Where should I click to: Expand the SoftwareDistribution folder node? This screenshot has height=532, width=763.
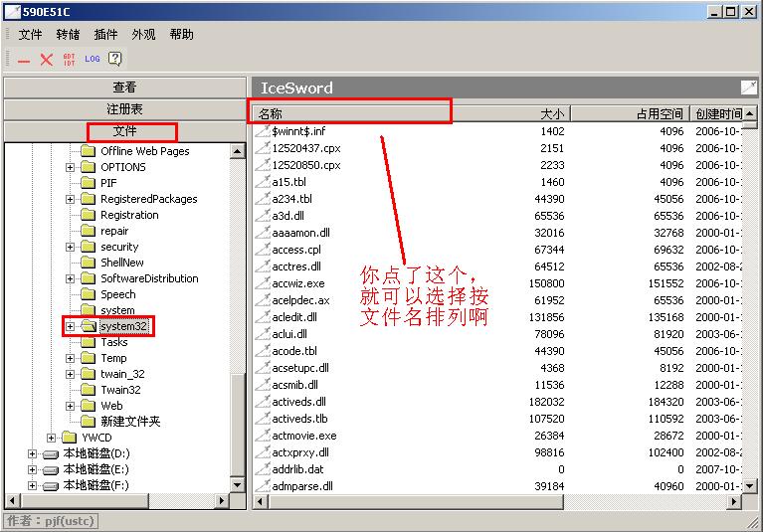point(70,278)
